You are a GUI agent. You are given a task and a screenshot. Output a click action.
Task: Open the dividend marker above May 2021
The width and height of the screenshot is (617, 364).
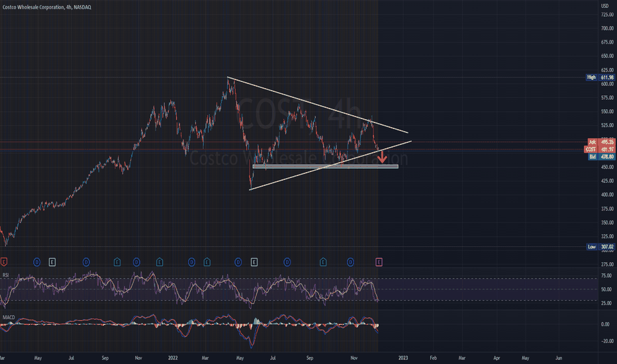(x=36, y=262)
